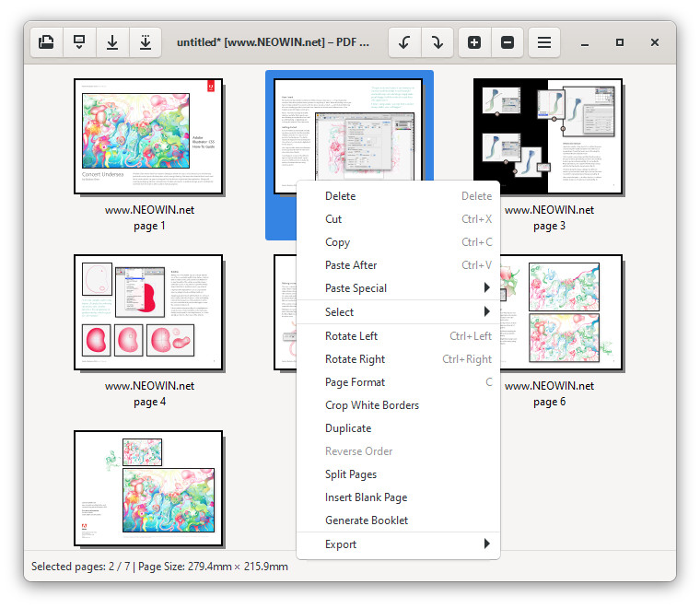The height and width of the screenshot is (608, 700).
Task: Rotate pages right using the toolbar arrow
Action: click(x=437, y=42)
